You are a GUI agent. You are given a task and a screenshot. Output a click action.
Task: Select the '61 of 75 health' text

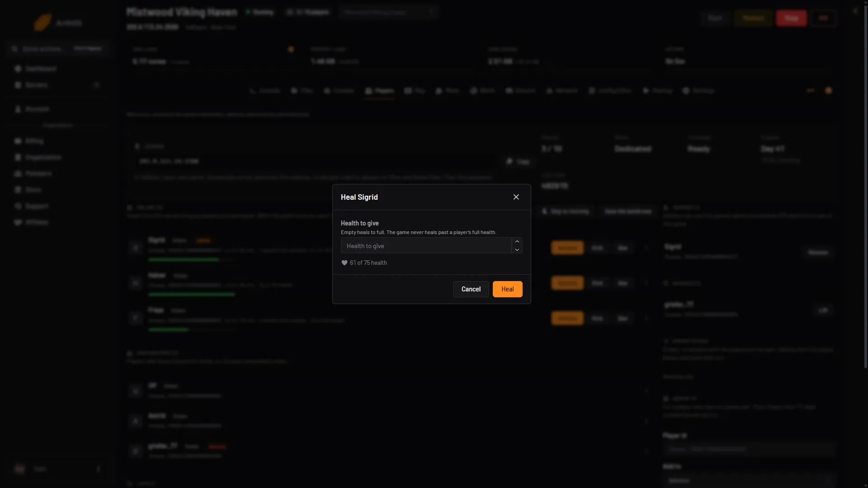(x=368, y=263)
